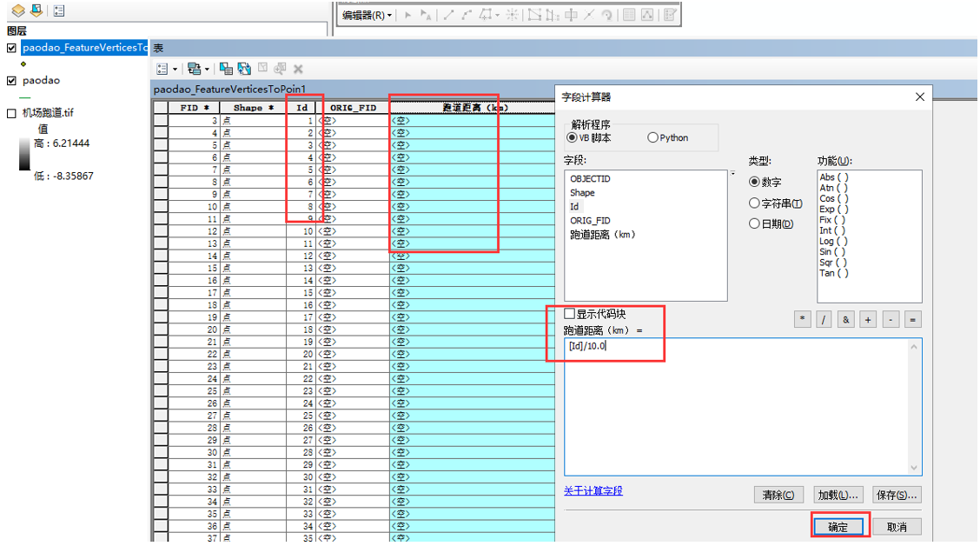Viewport: 980px width, 546px height.
Task: Click the Clear Selection icon
Action: pos(262,68)
